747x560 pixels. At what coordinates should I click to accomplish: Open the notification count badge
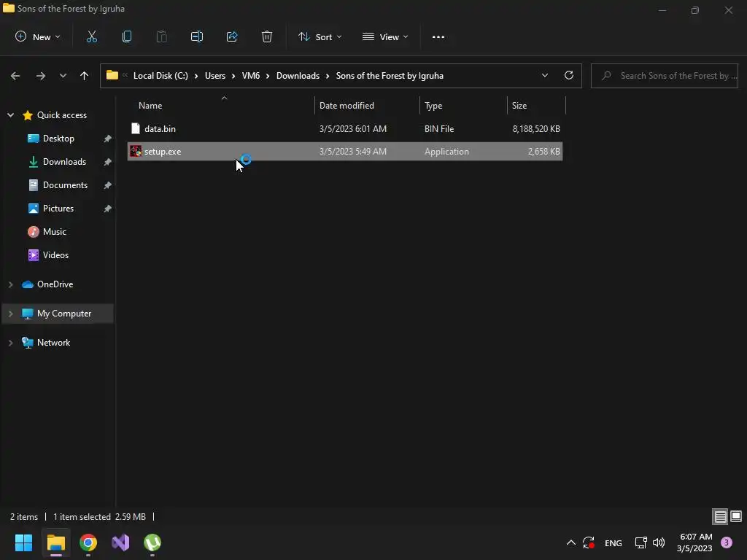tap(727, 542)
